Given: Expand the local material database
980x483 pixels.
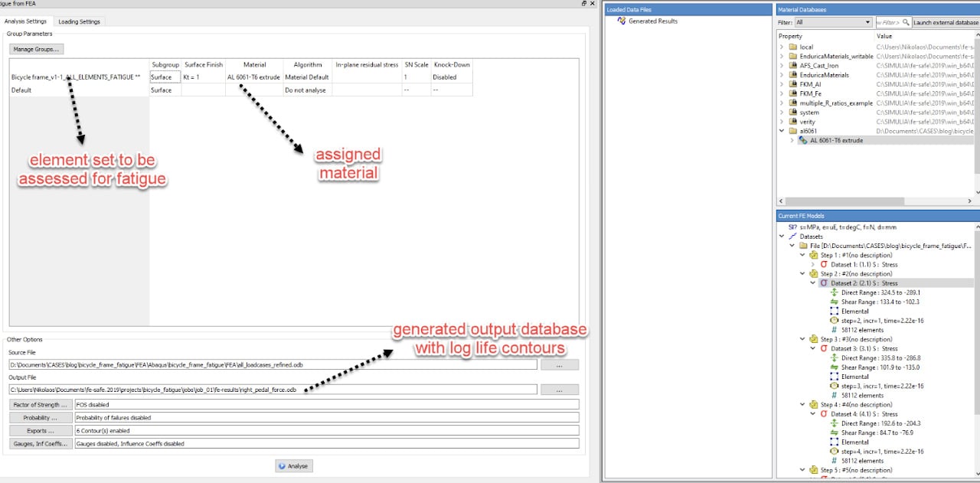Looking at the screenshot, I should 782,47.
